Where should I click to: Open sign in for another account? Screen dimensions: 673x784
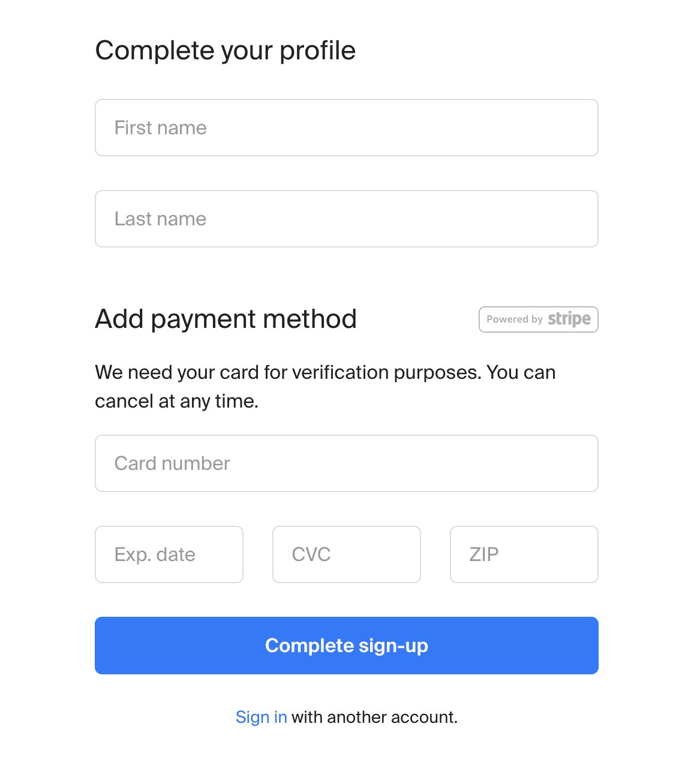[x=261, y=717]
